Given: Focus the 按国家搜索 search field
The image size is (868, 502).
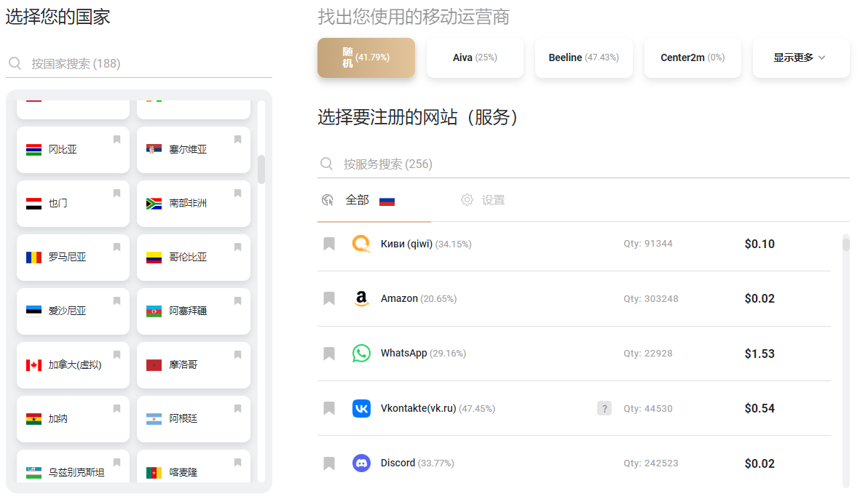Looking at the screenshot, I should tap(139, 63).
